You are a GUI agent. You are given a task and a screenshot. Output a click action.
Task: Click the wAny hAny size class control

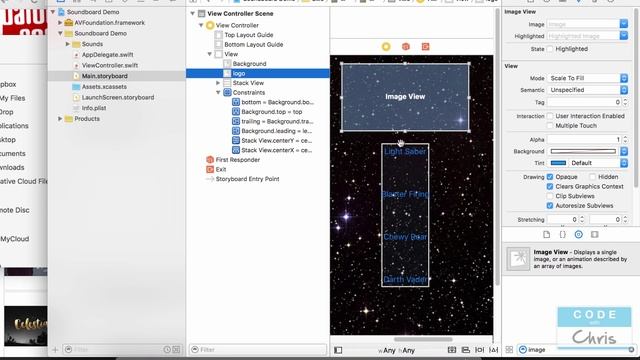(x=396, y=350)
